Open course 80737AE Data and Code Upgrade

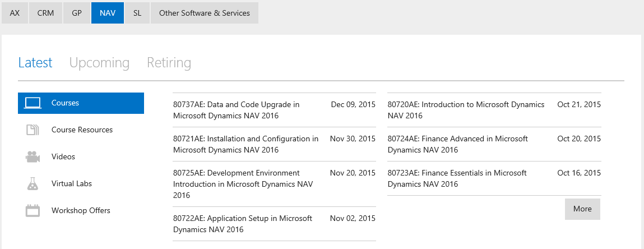(x=236, y=110)
